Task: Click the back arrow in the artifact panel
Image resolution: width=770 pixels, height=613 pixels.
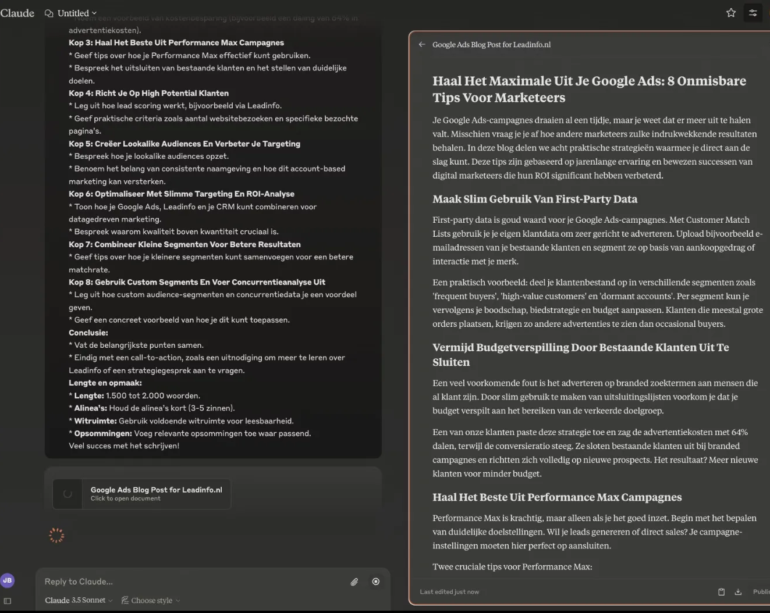Action: 422,45
